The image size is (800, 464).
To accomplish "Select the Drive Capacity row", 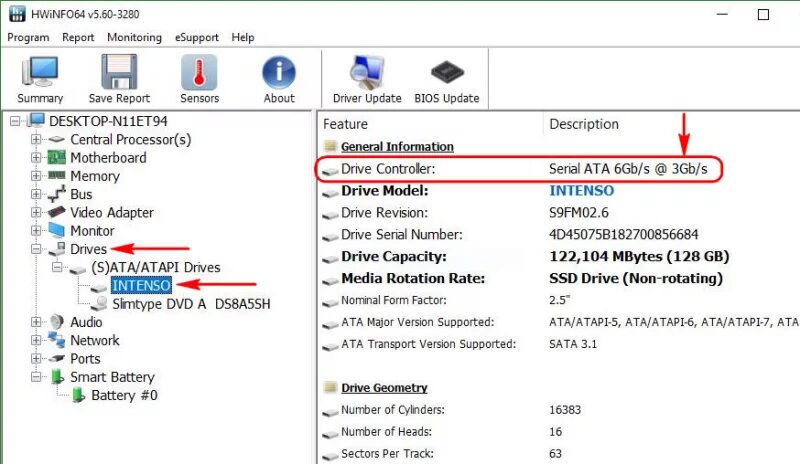I will coord(559,256).
